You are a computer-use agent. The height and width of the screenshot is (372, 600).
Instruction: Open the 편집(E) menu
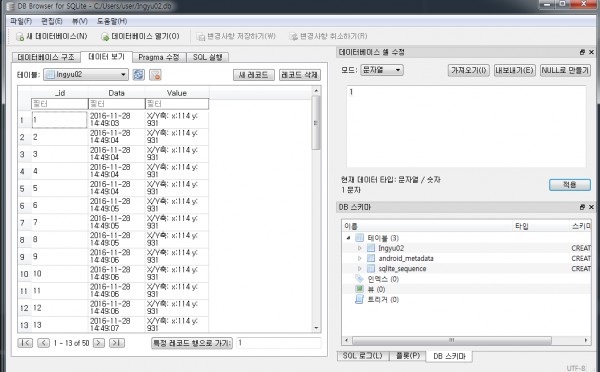[52, 21]
